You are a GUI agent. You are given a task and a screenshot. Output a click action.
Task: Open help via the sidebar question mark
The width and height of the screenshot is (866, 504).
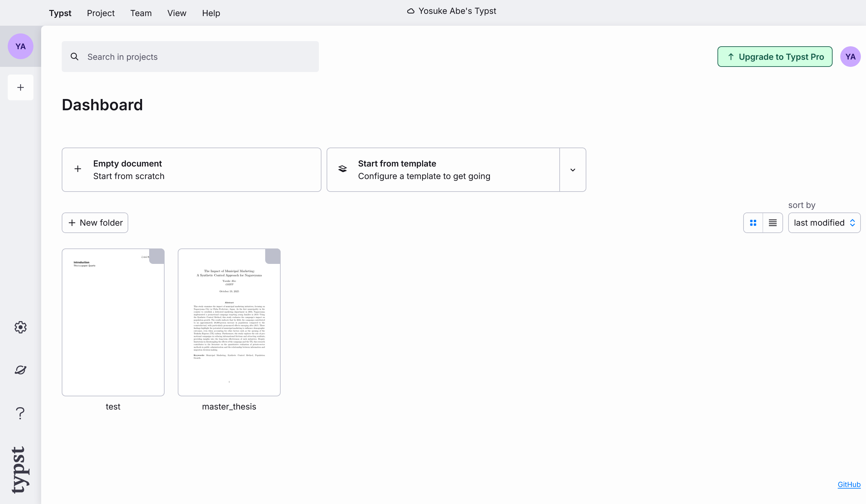pyautogui.click(x=20, y=413)
